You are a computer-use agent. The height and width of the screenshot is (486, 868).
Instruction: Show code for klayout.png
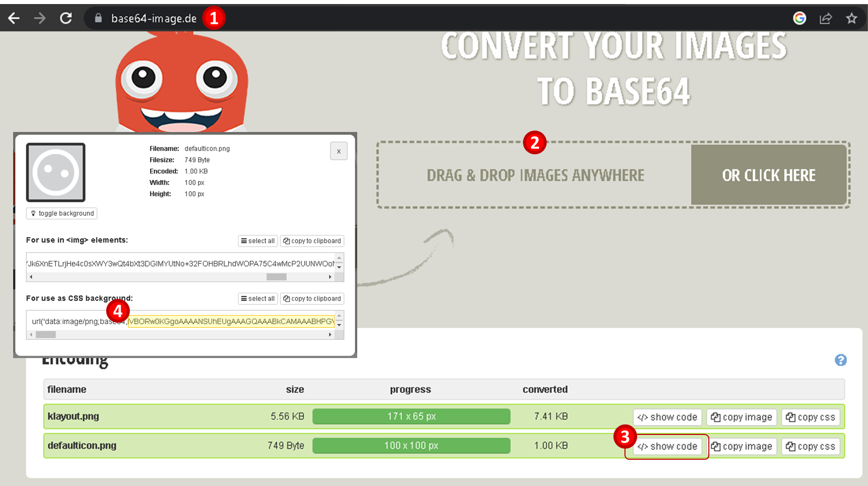667,417
